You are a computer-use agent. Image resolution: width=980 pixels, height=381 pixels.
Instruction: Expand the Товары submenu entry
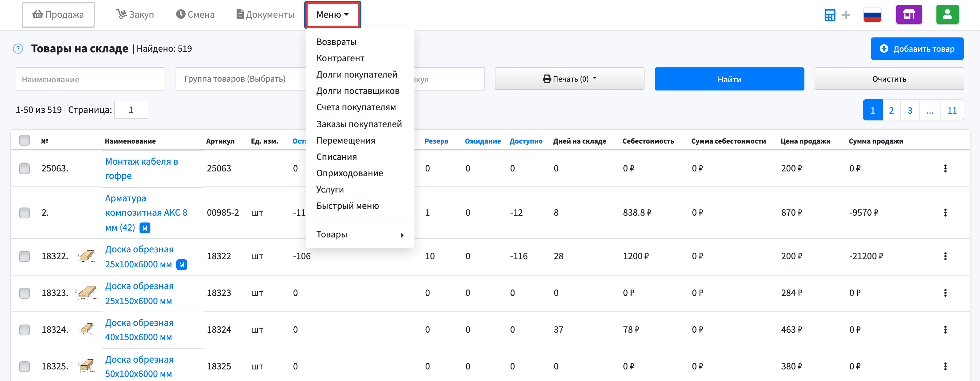(360, 235)
